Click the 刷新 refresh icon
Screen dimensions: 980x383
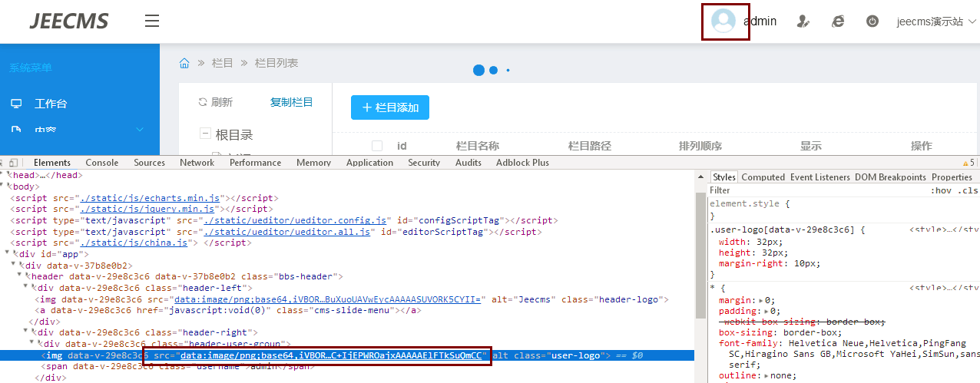[x=203, y=102]
